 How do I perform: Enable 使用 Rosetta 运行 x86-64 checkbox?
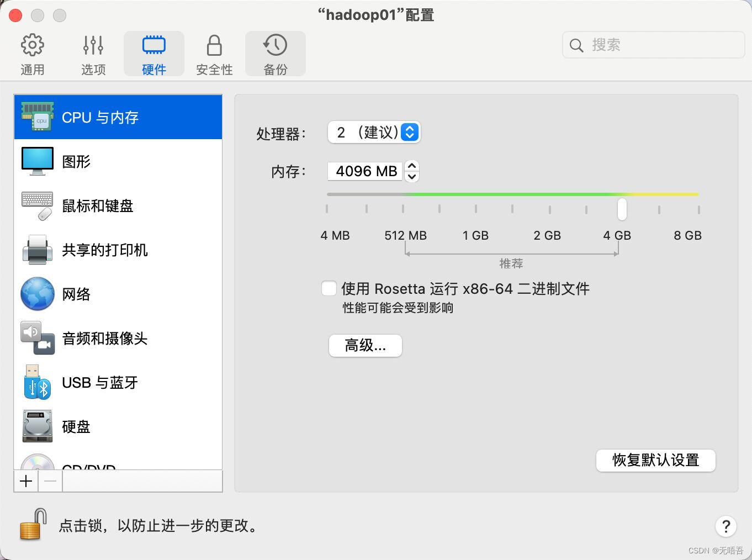pyautogui.click(x=329, y=288)
